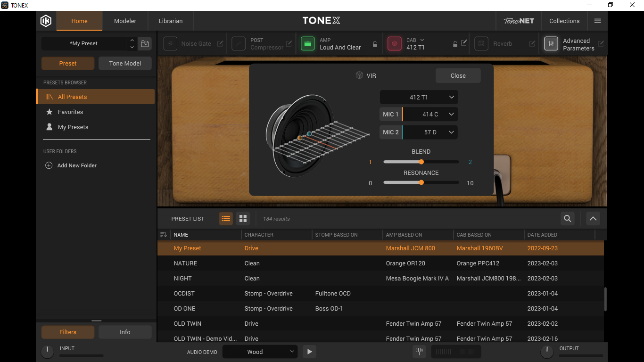Select the OCDIST preset row

pyautogui.click(x=380, y=293)
